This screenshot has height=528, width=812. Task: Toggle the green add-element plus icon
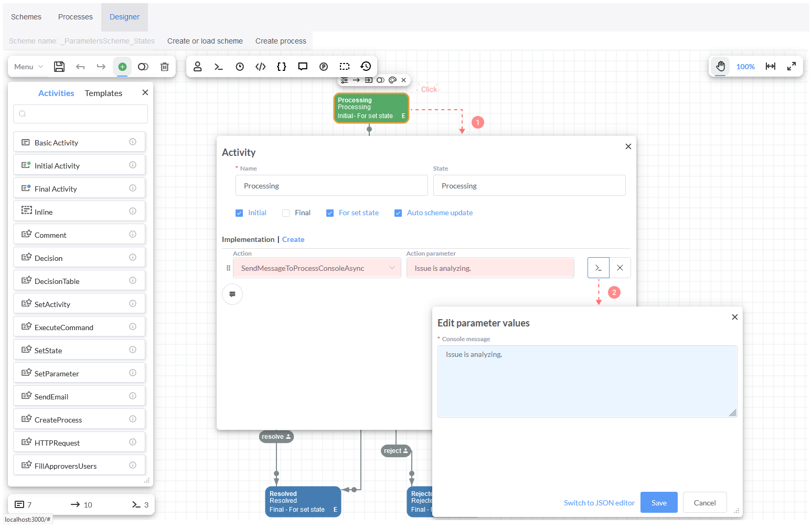coord(122,67)
